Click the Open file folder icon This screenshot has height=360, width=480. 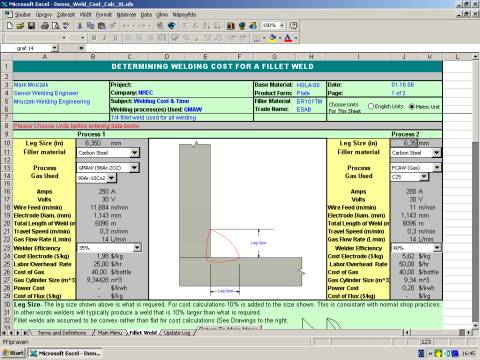21,26
